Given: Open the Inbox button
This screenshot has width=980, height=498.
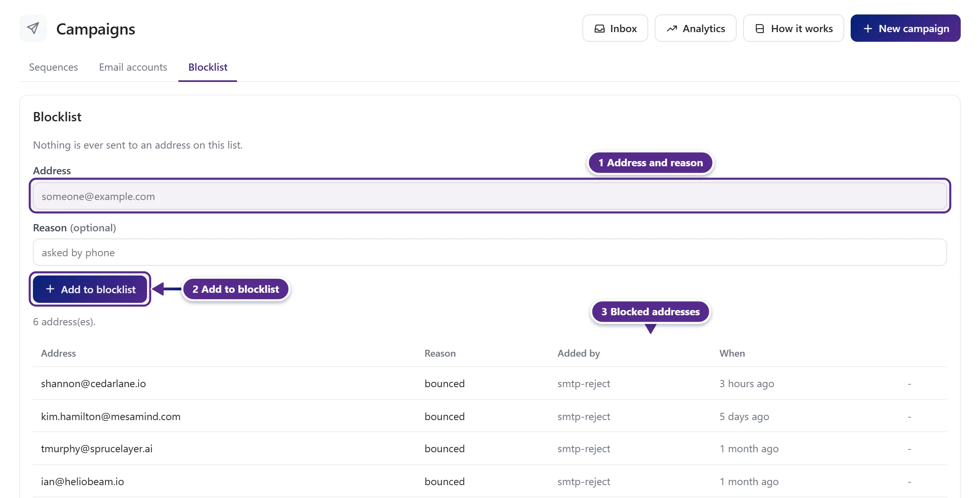Looking at the screenshot, I should pyautogui.click(x=615, y=28).
